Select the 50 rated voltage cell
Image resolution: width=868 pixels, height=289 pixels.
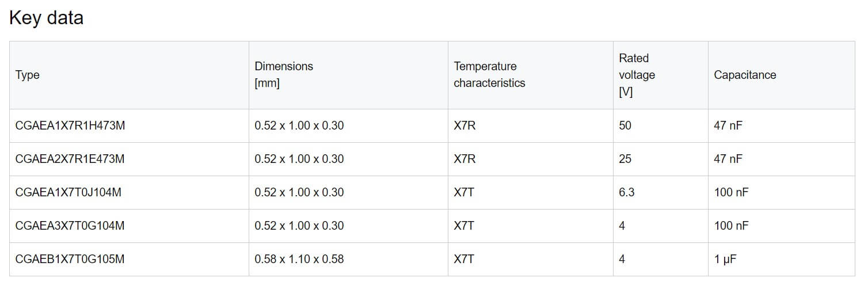coord(625,126)
